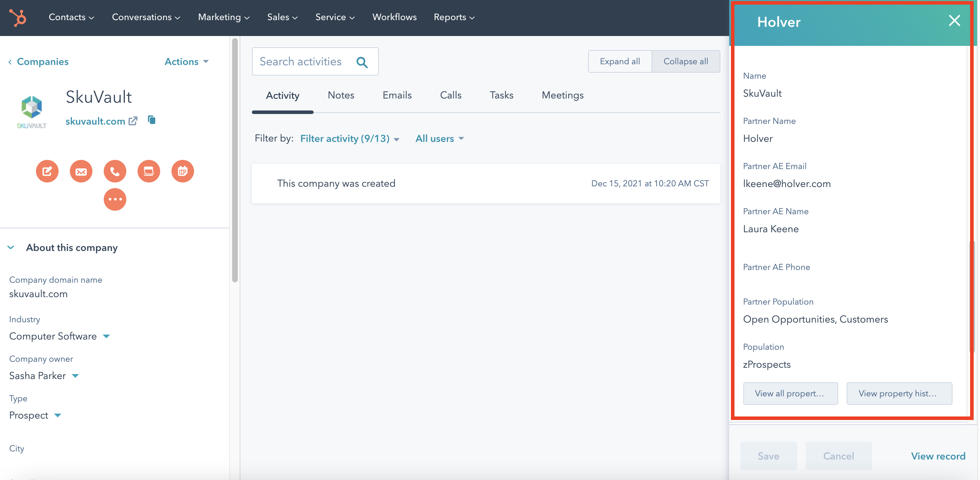
Task: Click the Expand all button
Action: click(620, 61)
